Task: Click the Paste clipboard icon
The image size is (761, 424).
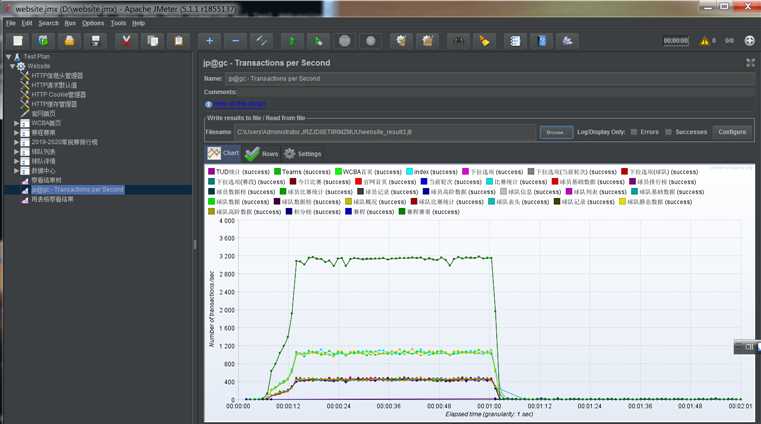Action: (x=179, y=41)
